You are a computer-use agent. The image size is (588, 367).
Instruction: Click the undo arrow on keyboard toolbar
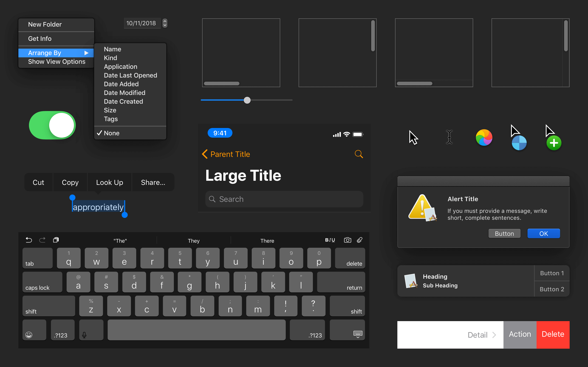click(x=29, y=240)
